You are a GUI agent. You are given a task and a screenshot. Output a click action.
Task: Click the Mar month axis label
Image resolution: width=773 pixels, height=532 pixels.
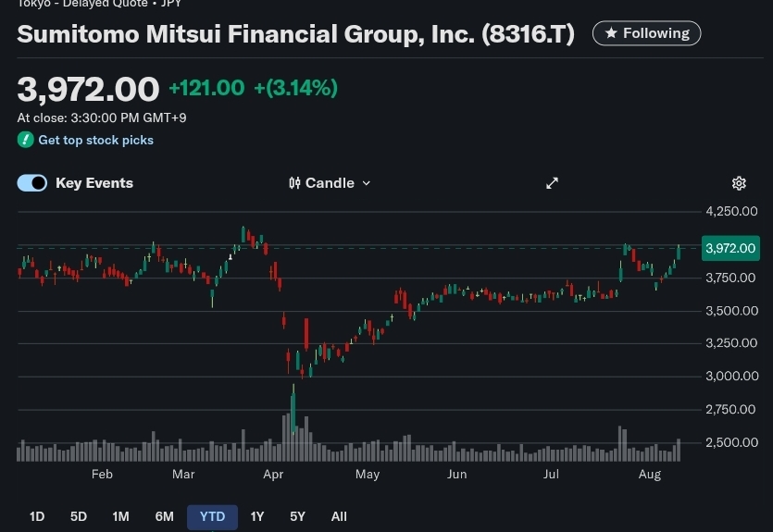click(x=183, y=475)
